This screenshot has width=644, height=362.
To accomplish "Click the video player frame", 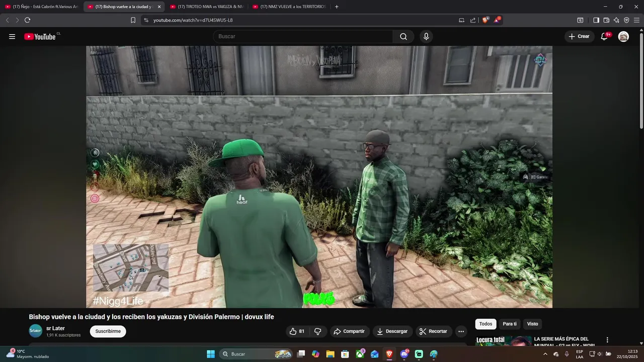I will point(319,177).
